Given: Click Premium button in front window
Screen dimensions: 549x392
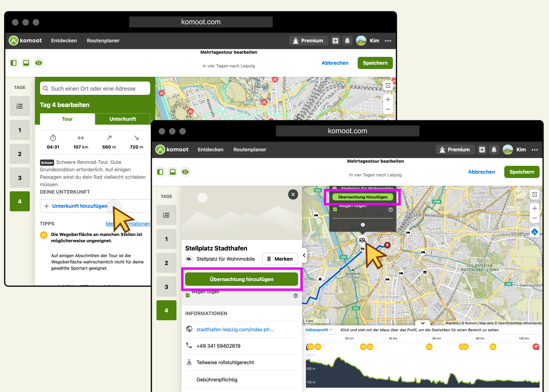Looking at the screenshot, I should coord(455,150).
